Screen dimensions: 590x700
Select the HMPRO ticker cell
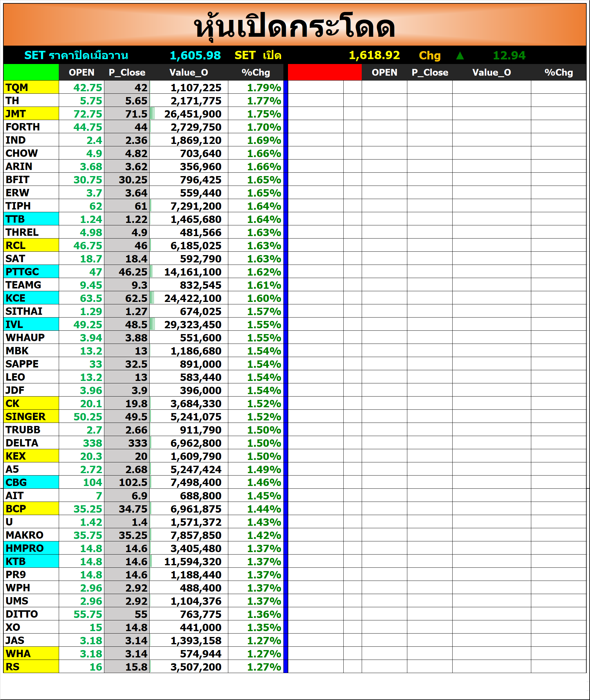(31, 548)
